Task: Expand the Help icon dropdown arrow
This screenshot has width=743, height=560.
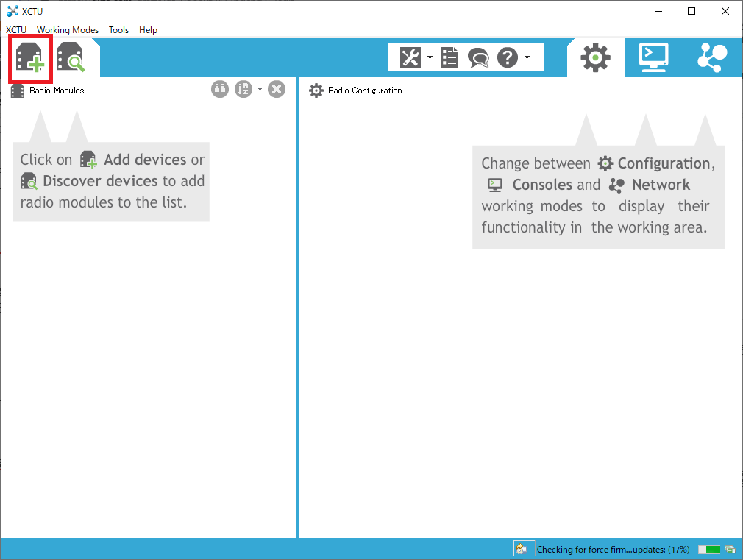Action: [527, 57]
